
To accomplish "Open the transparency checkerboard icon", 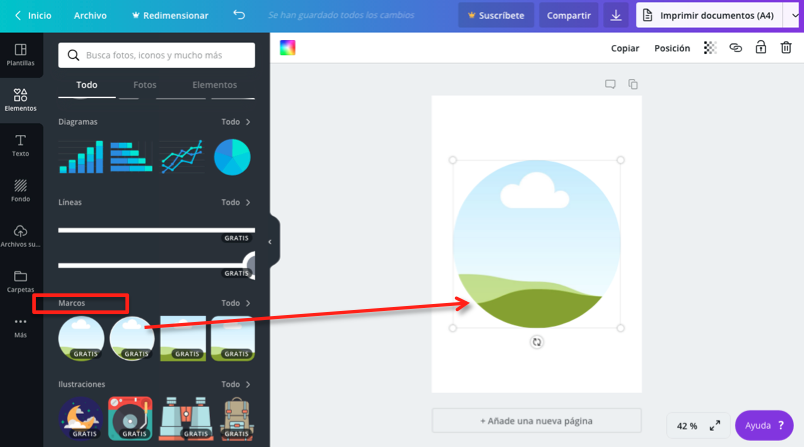I will point(710,48).
